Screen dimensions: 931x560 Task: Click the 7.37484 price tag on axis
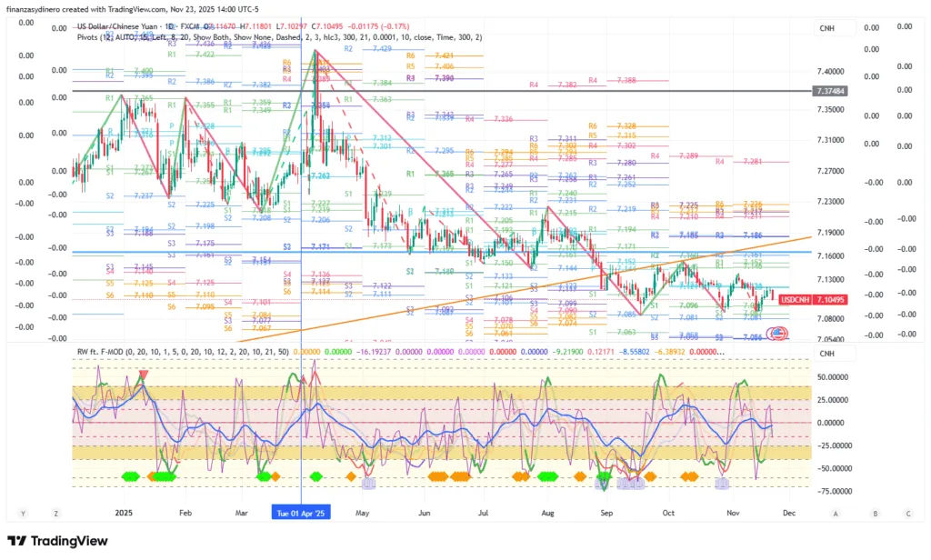click(x=831, y=92)
